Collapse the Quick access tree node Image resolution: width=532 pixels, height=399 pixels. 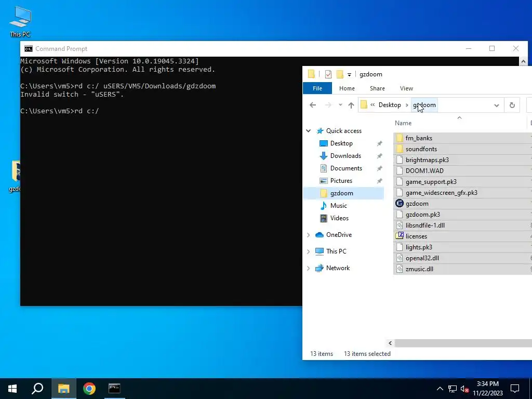[309, 131]
